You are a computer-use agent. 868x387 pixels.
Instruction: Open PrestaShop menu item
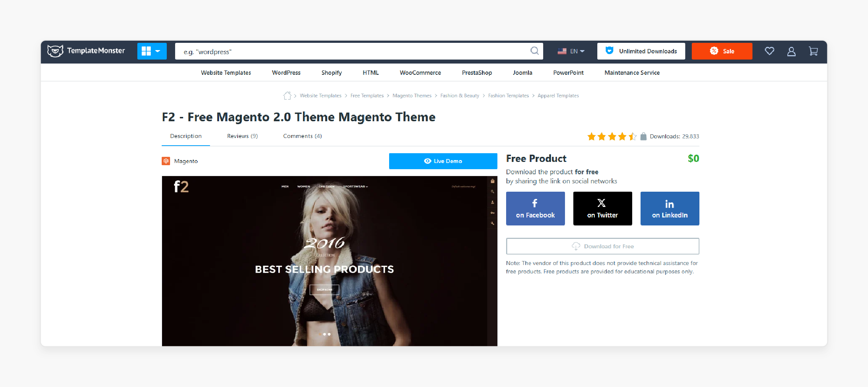pos(477,73)
